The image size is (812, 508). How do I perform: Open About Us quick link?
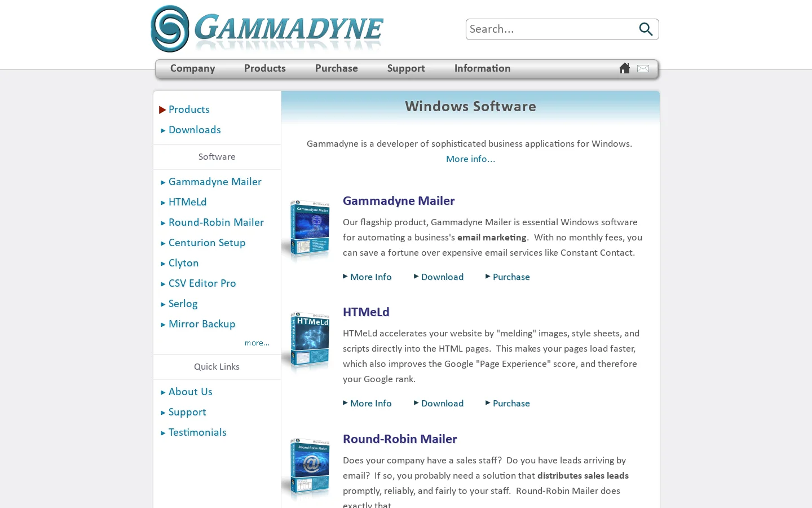(191, 392)
